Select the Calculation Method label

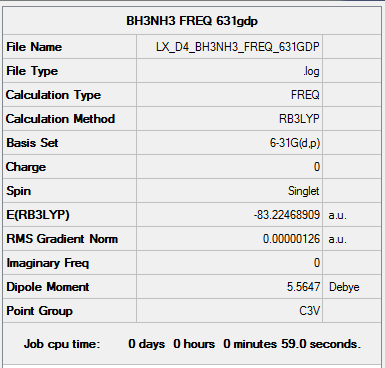coord(60,119)
